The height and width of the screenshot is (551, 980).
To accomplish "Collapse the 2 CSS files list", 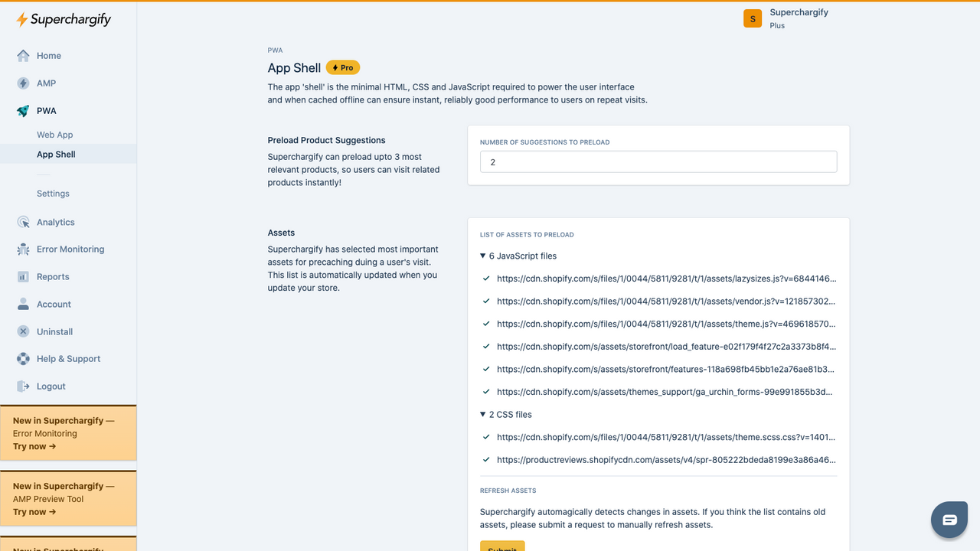I will pyautogui.click(x=506, y=415).
